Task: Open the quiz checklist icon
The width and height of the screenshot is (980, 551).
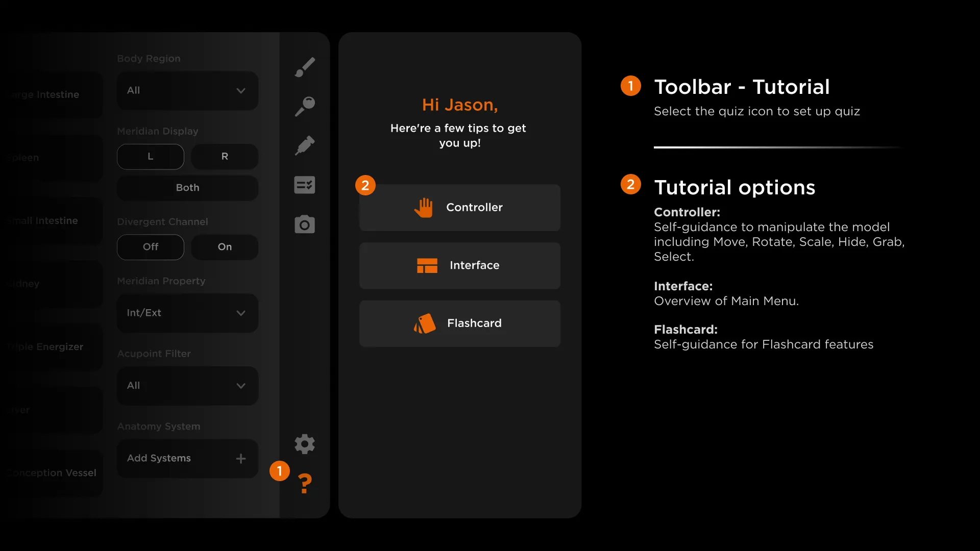Action: 305,185
